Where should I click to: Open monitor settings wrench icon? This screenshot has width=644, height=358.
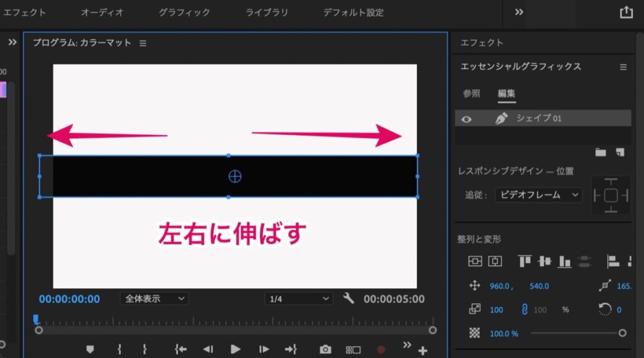[x=348, y=298]
